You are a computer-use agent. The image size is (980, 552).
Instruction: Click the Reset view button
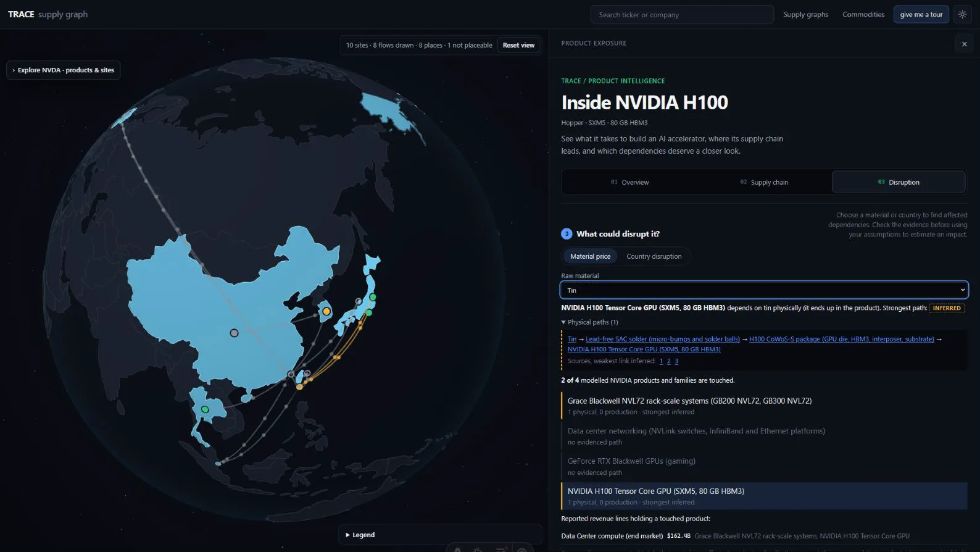point(518,45)
